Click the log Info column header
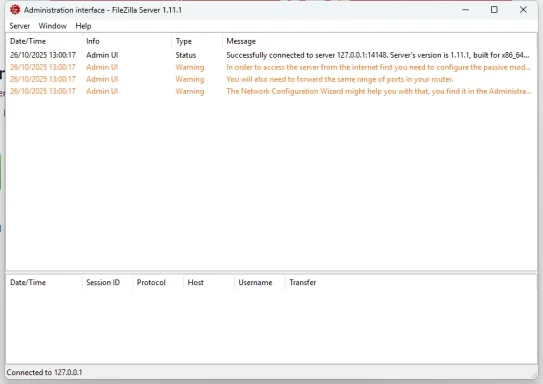The height and width of the screenshot is (384, 543). (x=127, y=41)
